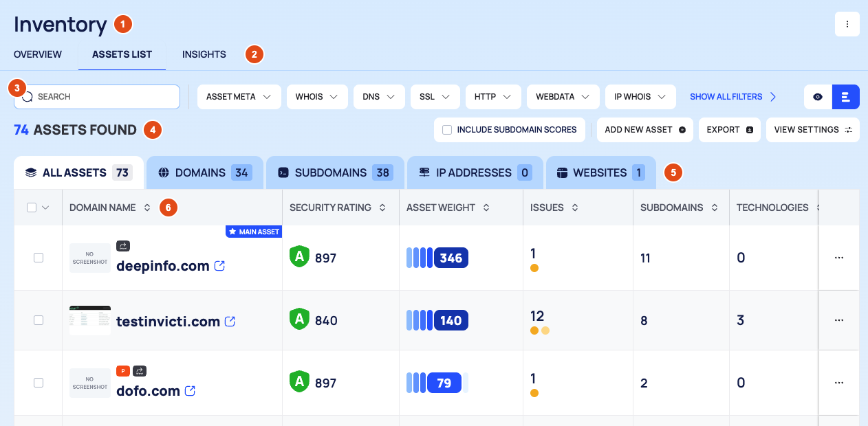The width and height of the screenshot is (868, 426).
Task: Click the terminal icon on Subdomains tab
Action: (283, 172)
